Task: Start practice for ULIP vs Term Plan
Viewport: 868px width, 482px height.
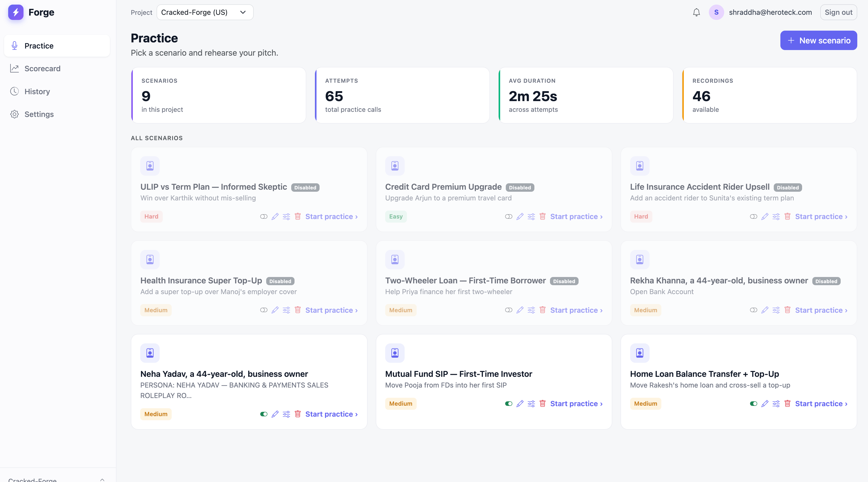Action: click(x=332, y=216)
